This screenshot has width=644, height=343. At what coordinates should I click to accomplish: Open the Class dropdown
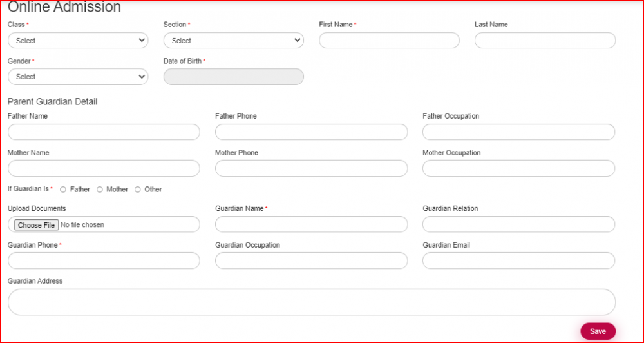pos(78,41)
